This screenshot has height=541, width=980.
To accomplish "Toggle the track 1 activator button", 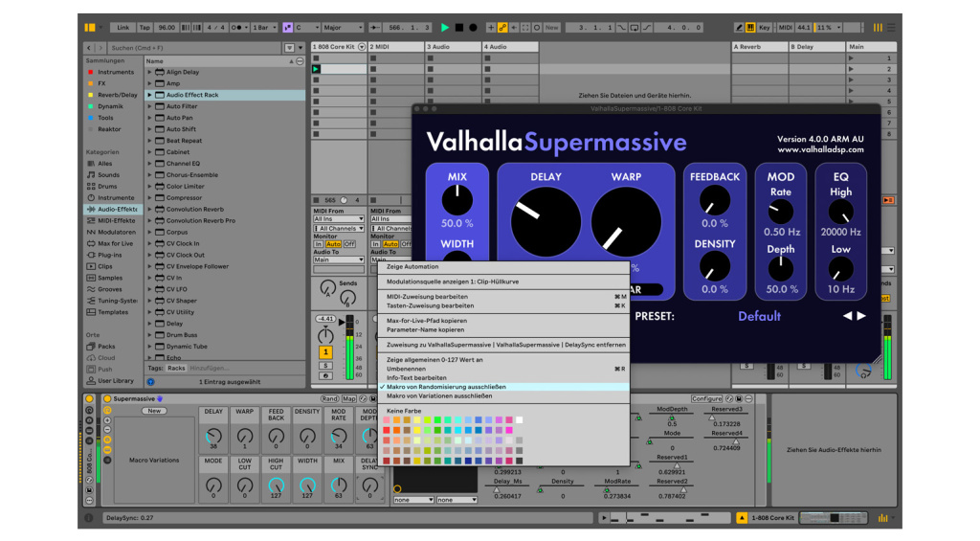I will pos(325,352).
